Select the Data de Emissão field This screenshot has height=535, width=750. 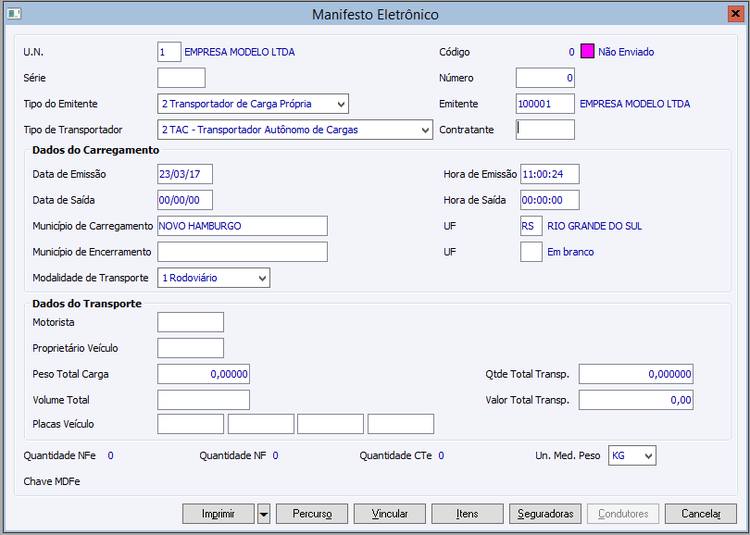click(185, 174)
